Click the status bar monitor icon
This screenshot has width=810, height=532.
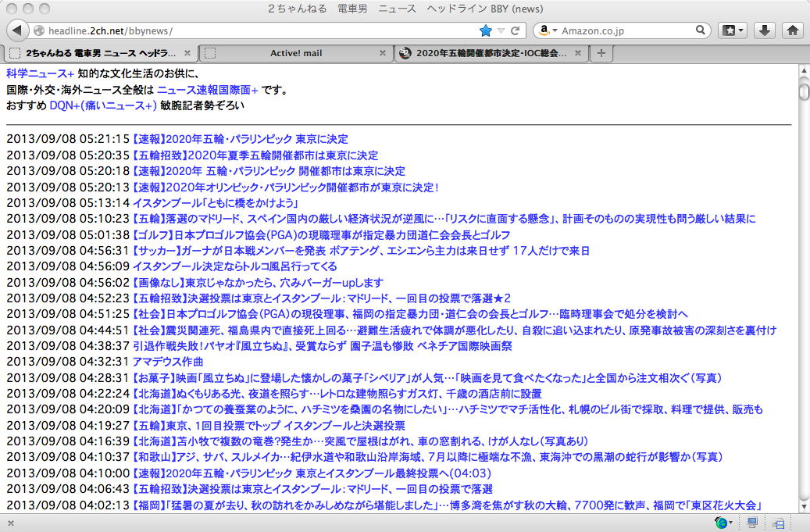[752, 523]
